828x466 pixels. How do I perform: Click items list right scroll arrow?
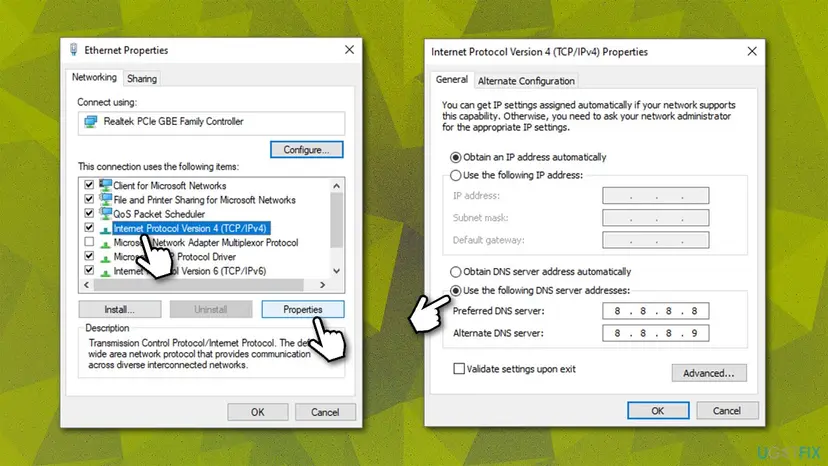[x=323, y=285]
